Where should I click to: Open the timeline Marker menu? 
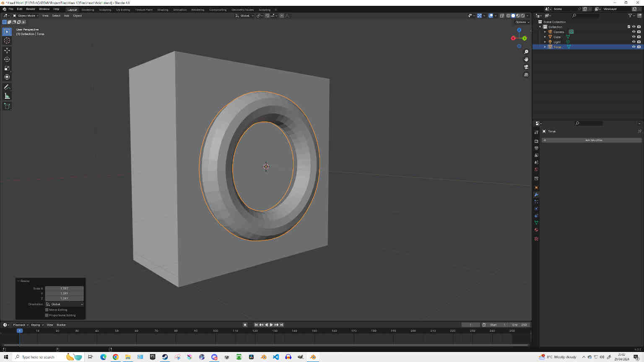point(61,325)
